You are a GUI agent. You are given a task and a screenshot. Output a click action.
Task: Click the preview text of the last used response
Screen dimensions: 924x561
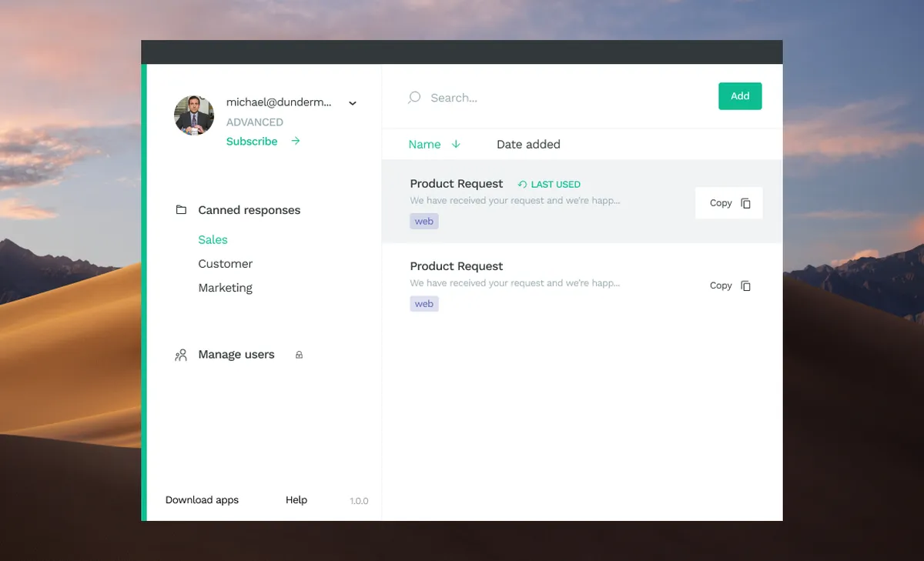(514, 201)
